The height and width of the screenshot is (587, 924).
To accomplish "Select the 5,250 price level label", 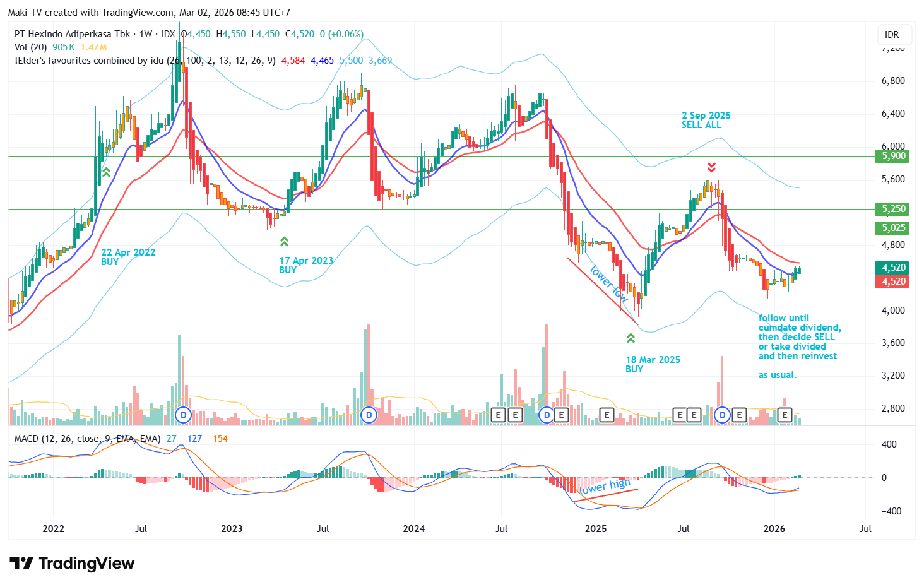I will point(893,209).
